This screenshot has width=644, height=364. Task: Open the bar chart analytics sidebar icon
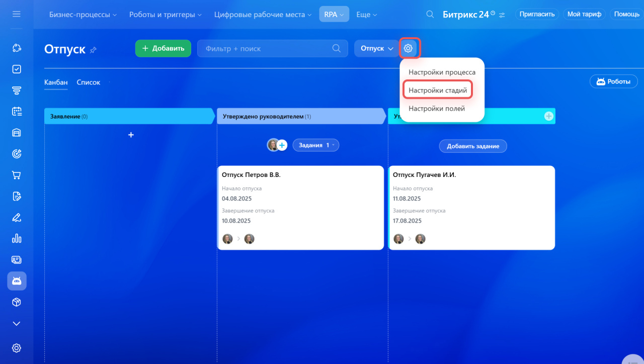tap(17, 238)
